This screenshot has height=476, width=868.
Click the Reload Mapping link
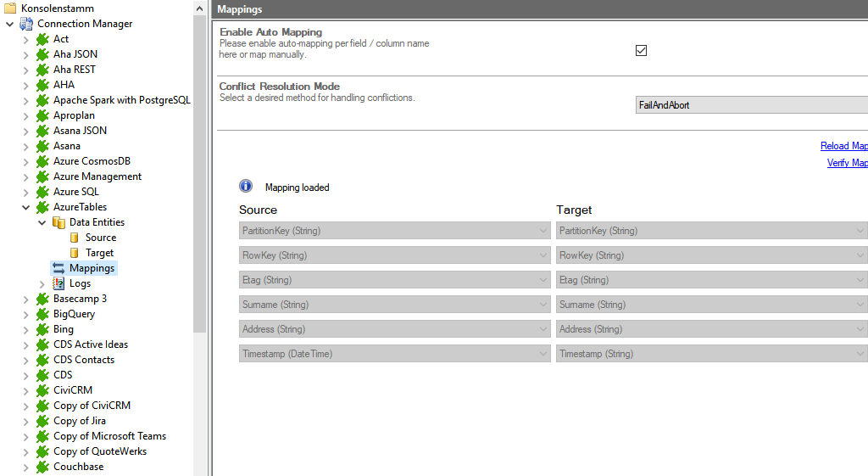[x=843, y=146]
